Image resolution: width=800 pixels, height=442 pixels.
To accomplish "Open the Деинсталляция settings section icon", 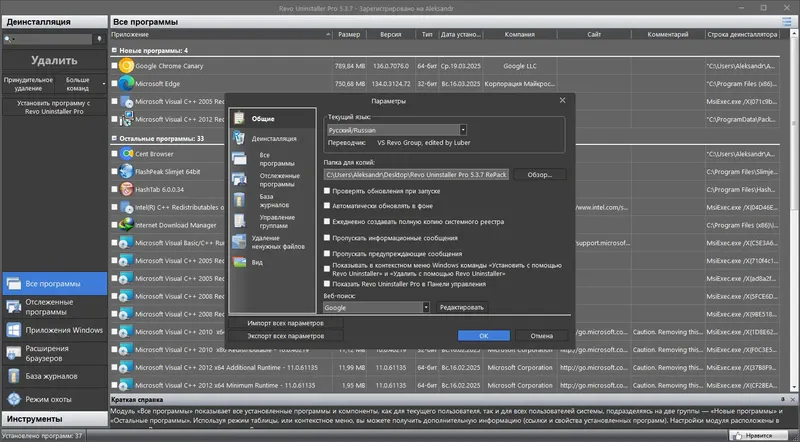I will [239, 138].
